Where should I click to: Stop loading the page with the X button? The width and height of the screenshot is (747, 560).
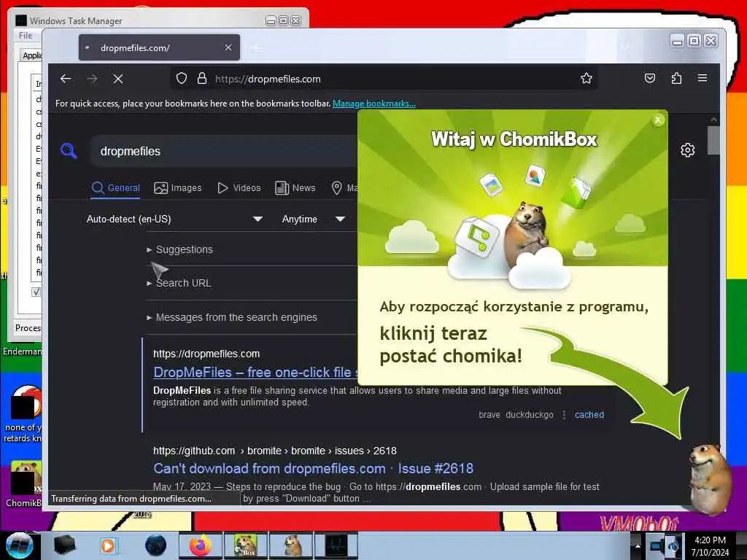[x=118, y=79]
